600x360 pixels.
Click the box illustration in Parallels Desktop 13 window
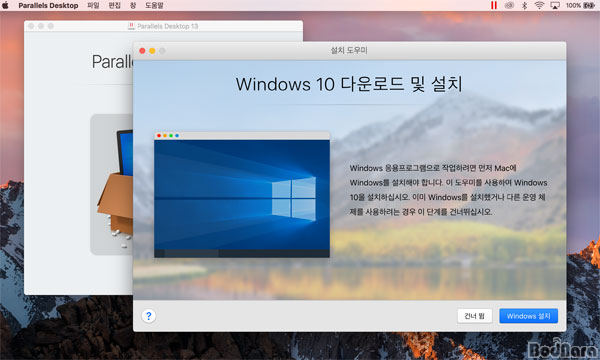(x=112, y=184)
